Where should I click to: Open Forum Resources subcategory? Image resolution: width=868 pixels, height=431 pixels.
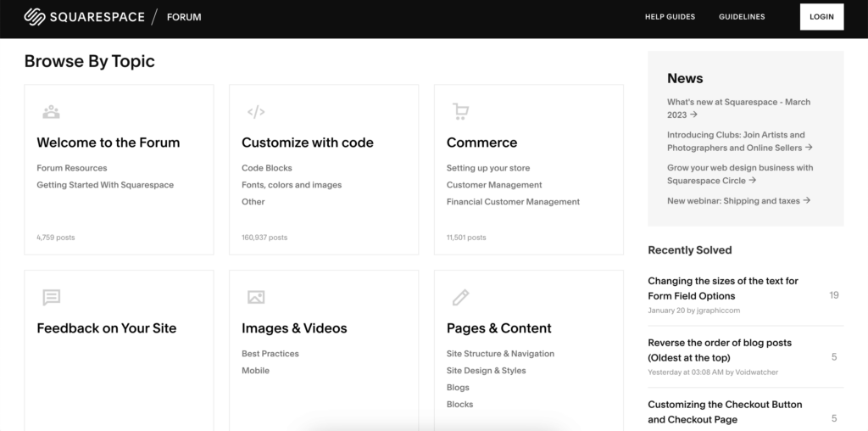pyautogui.click(x=72, y=168)
